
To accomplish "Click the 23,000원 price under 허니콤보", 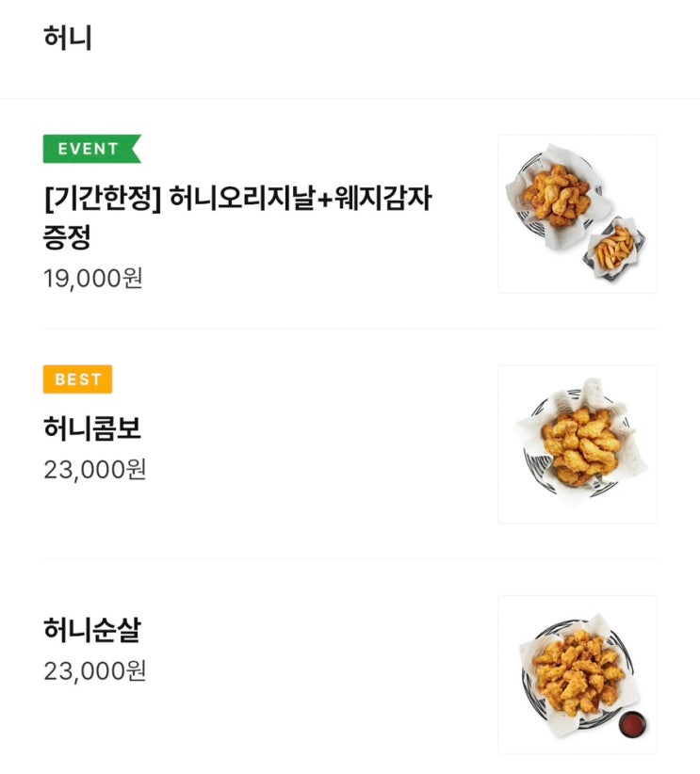I will point(94,469).
